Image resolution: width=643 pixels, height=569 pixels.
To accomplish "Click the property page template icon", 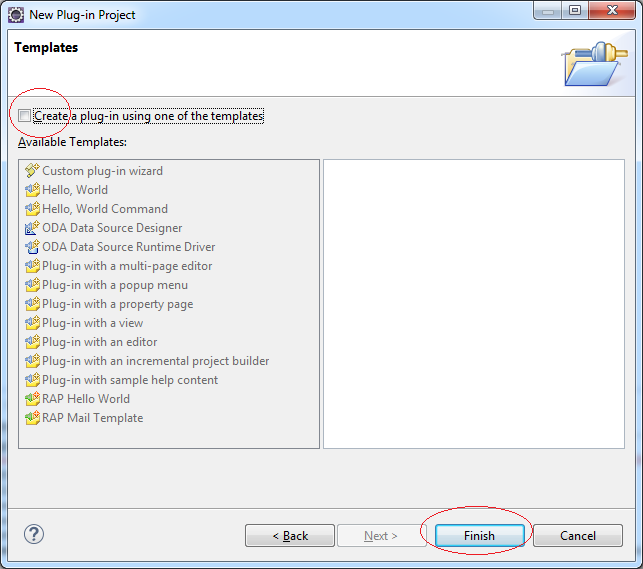I will point(32,304).
